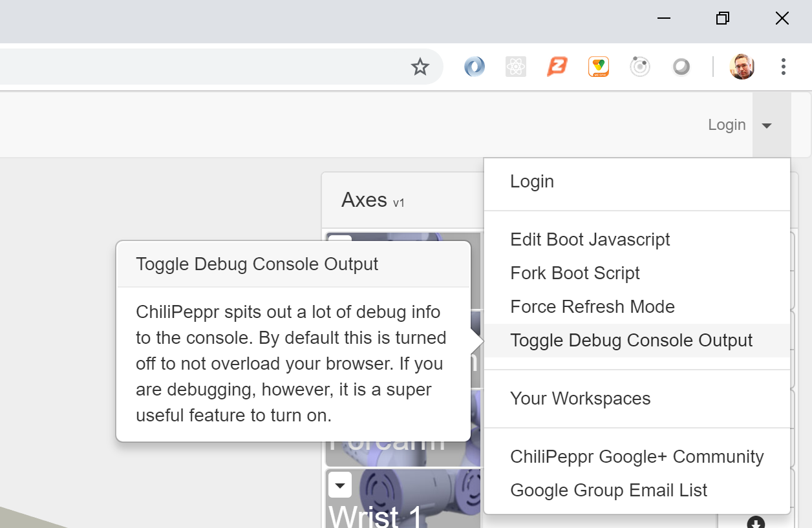Open Google Group Email List

click(x=637, y=491)
